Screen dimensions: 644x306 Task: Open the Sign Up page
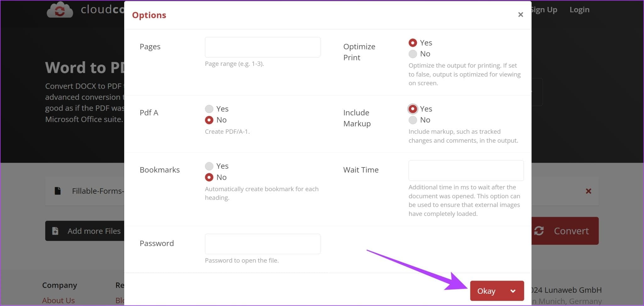tap(544, 10)
